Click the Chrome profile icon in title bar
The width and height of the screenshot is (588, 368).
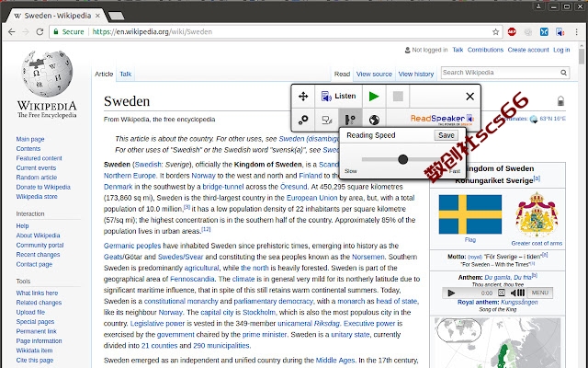(538, 6)
